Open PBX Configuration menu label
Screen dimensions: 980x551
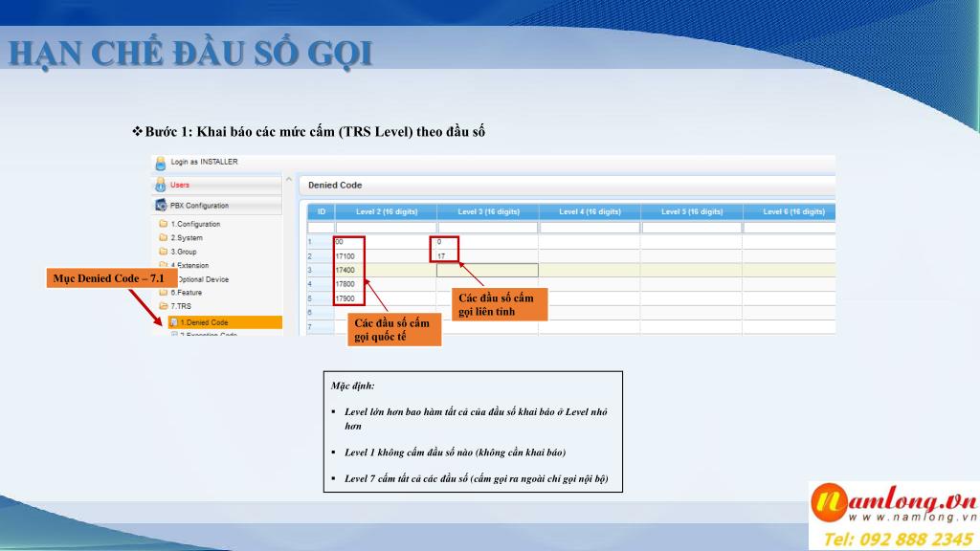199,206
